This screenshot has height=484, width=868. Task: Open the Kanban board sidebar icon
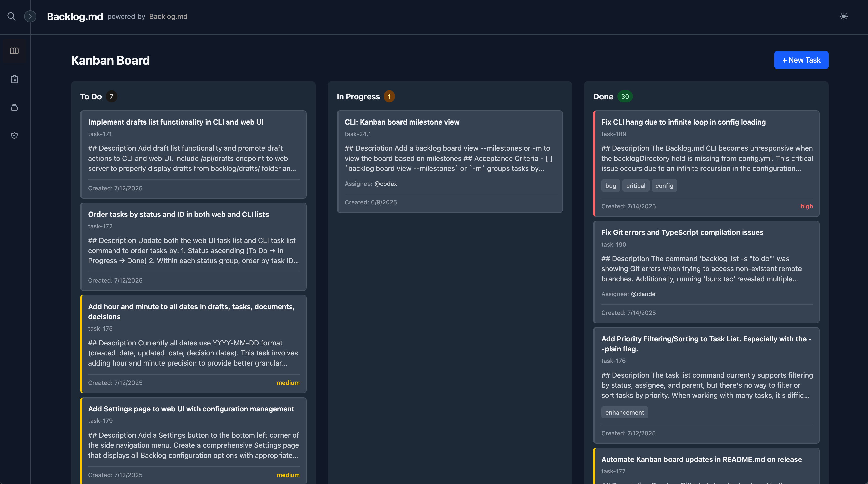click(x=14, y=51)
